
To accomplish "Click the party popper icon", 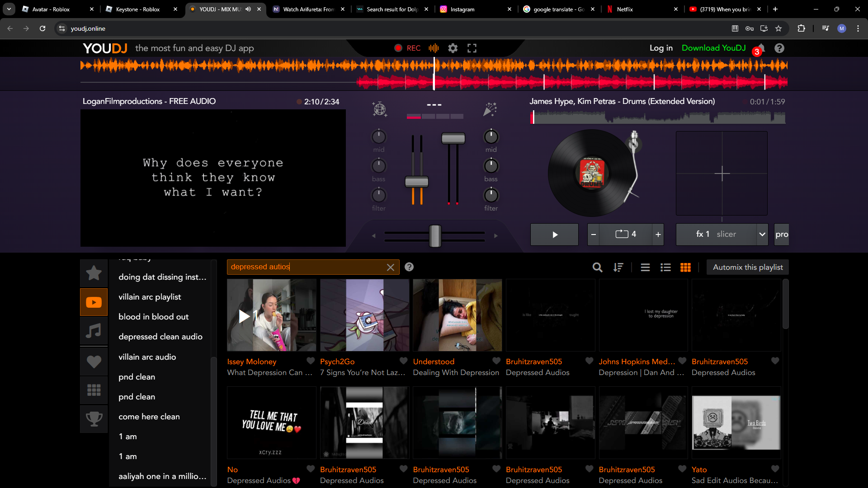I will pos(490,109).
